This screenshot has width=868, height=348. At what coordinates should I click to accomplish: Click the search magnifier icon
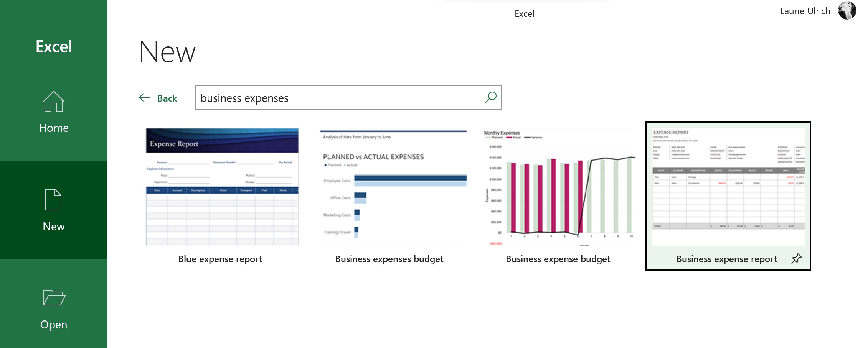(x=490, y=98)
